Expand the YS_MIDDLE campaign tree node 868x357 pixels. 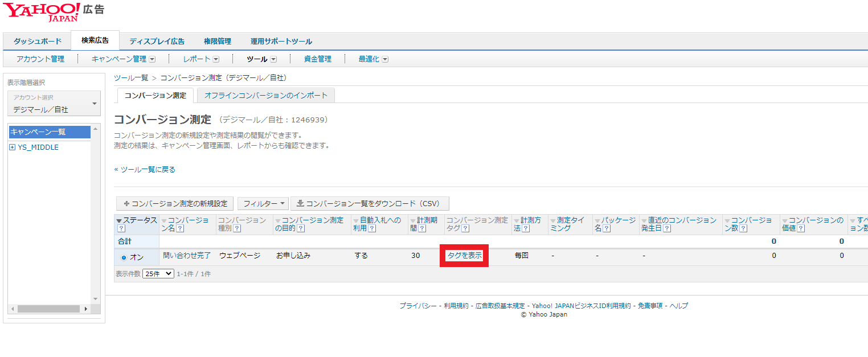(x=12, y=147)
